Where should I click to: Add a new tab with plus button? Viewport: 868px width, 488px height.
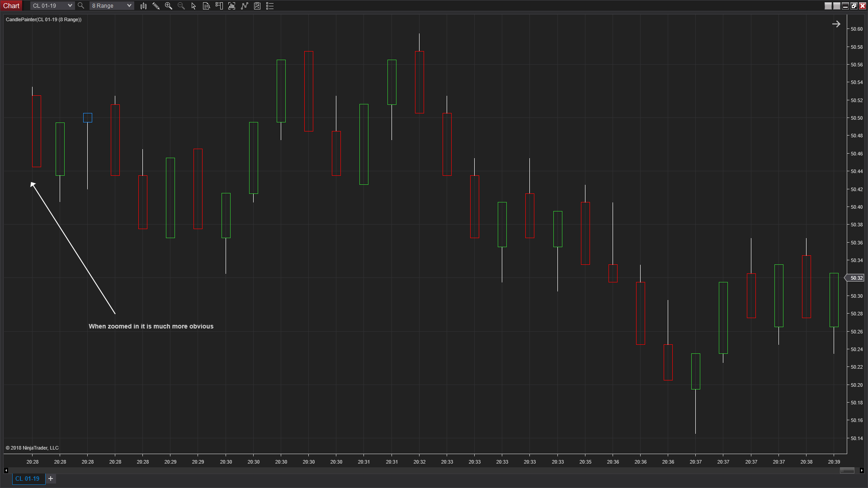click(x=51, y=479)
